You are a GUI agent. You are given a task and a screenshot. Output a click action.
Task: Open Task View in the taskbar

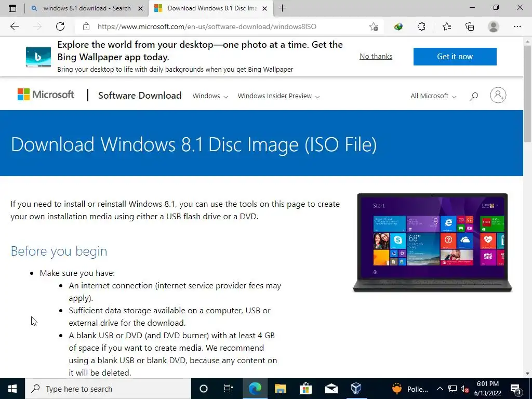click(229, 389)
